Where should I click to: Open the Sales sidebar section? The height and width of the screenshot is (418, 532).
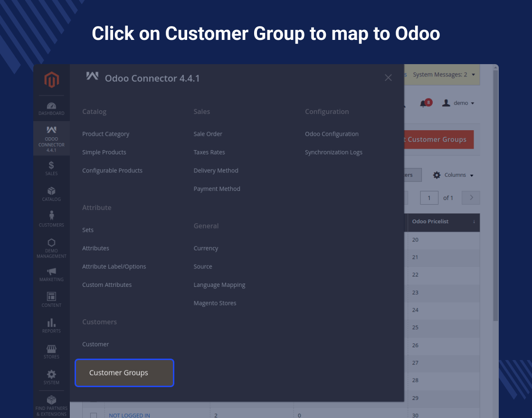point(52,168)
